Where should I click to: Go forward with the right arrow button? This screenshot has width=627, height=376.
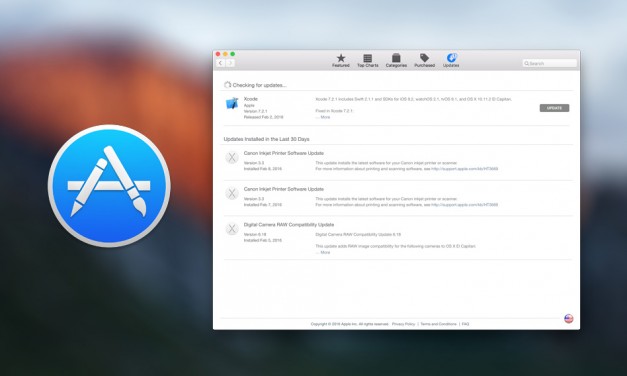coord(230,63)
